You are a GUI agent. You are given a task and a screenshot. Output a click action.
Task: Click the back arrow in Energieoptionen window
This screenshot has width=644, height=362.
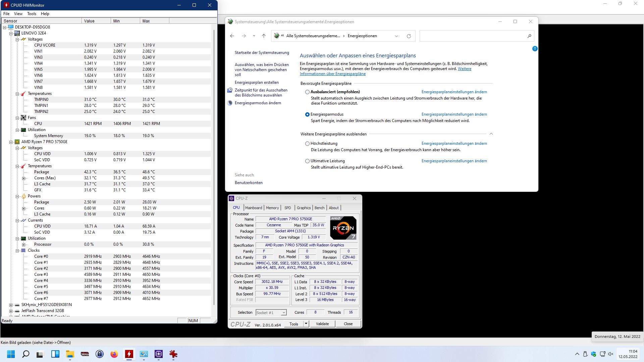click(232, 36)
